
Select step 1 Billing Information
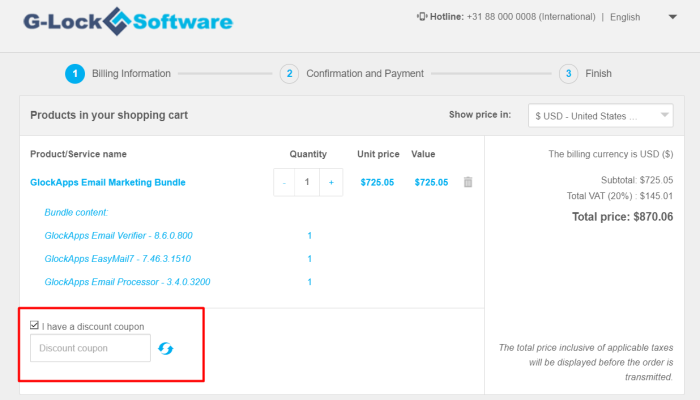click(118, 74)
